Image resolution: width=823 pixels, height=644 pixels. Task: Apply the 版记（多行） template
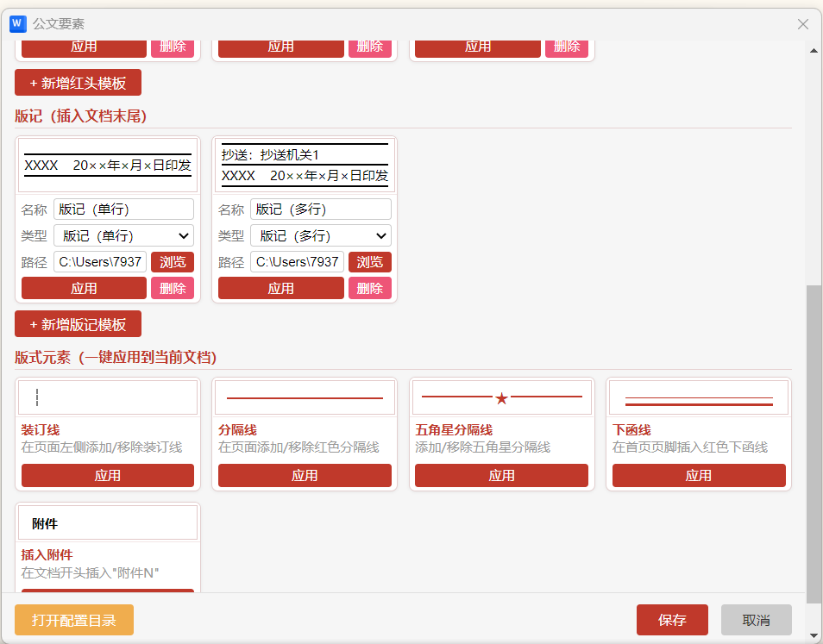pyautogui.click(x=281, y=288)
